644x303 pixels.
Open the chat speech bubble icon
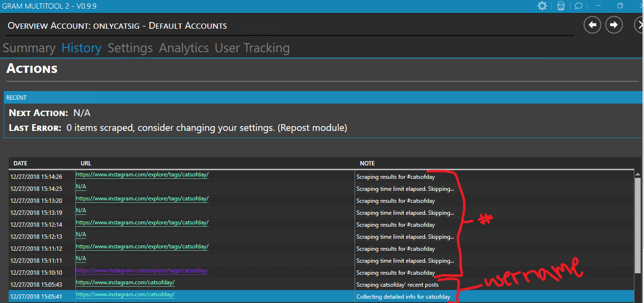[x=579, y=6]
